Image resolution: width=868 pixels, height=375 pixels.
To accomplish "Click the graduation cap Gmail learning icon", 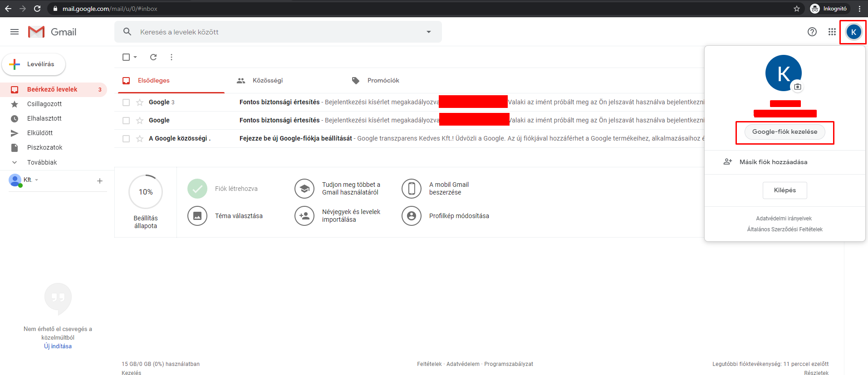I will [x=304, y=189].
